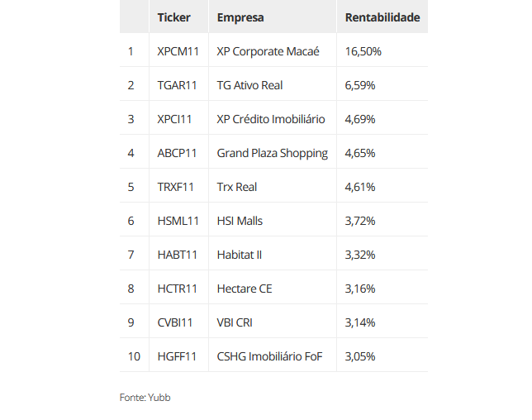Click the Hectare CE company name
The height and width of the screenshot is (420, 532).
245,289
